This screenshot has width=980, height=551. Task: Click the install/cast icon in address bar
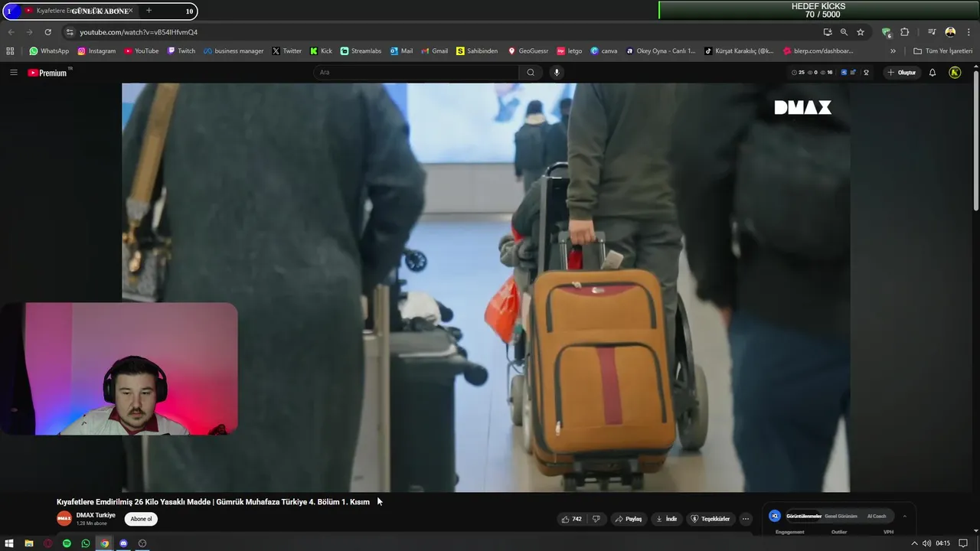[x=828, y=32]
